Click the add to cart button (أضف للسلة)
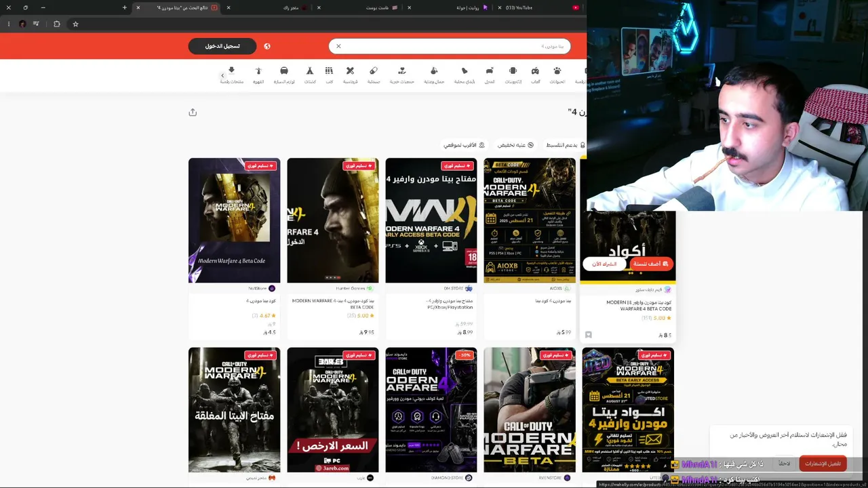The height and width of the screenshot is (488, 868). [x=650, y=264]
